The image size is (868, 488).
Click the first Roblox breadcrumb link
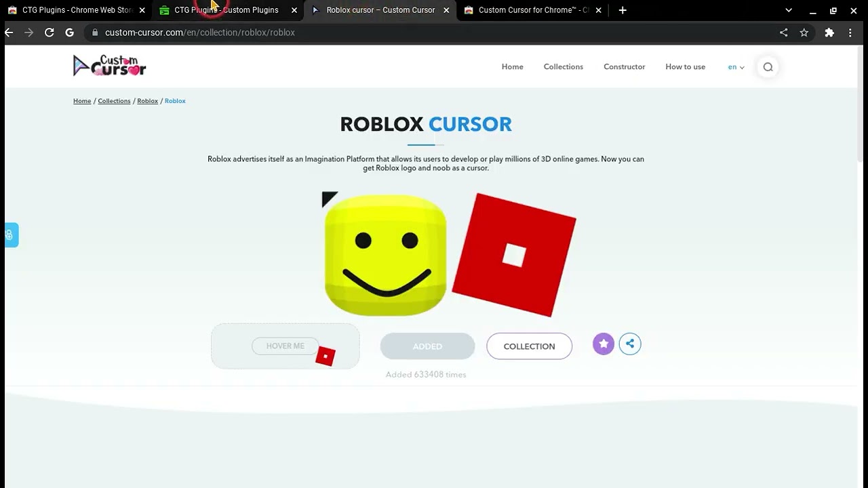click(x=147, y=101)
